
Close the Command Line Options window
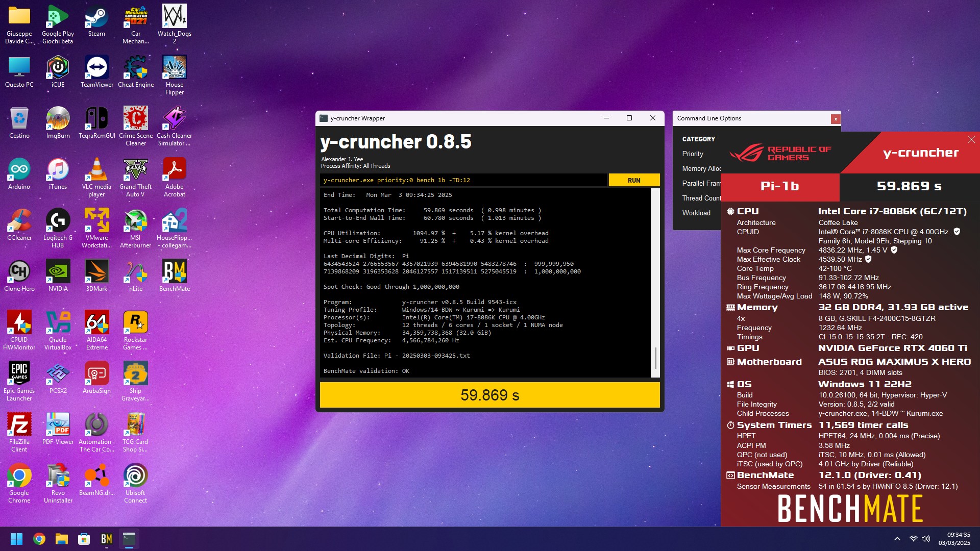(x=836, y=119)
